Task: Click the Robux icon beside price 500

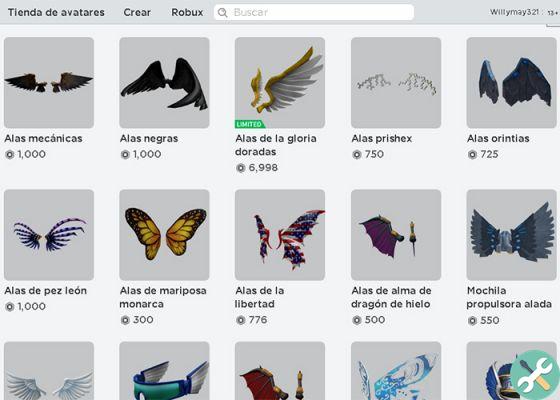Action: click(357, 320)
